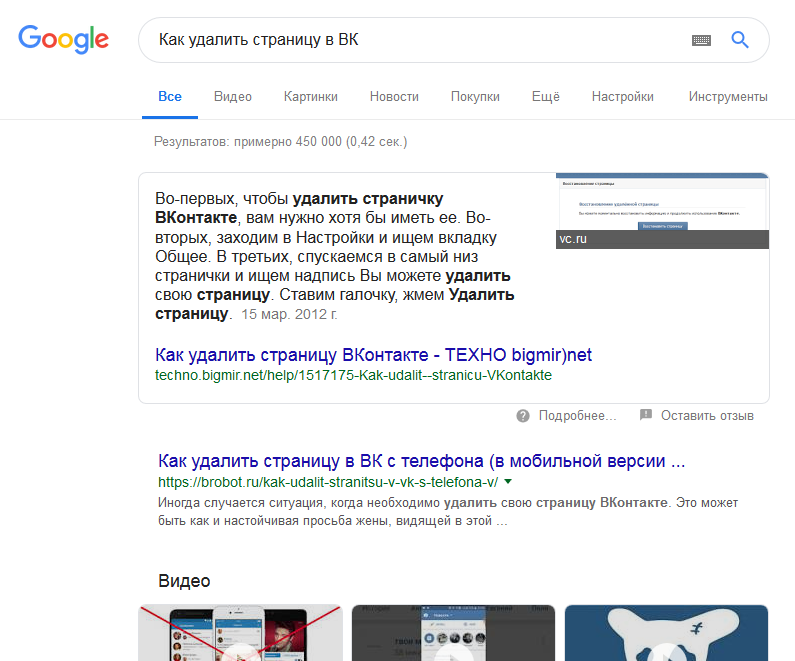Play the third video with VK dog logo
This screenshot has width=795, height=661.
point(666,633)
